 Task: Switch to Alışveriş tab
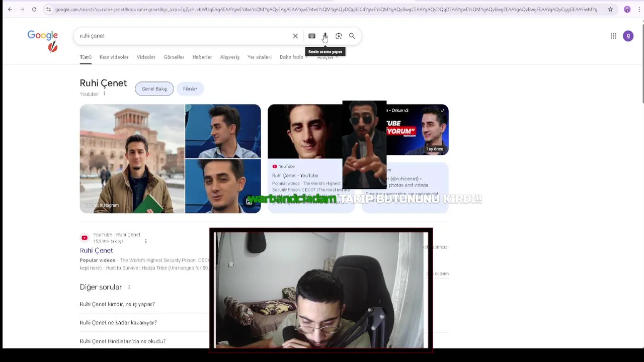(229, 57)
